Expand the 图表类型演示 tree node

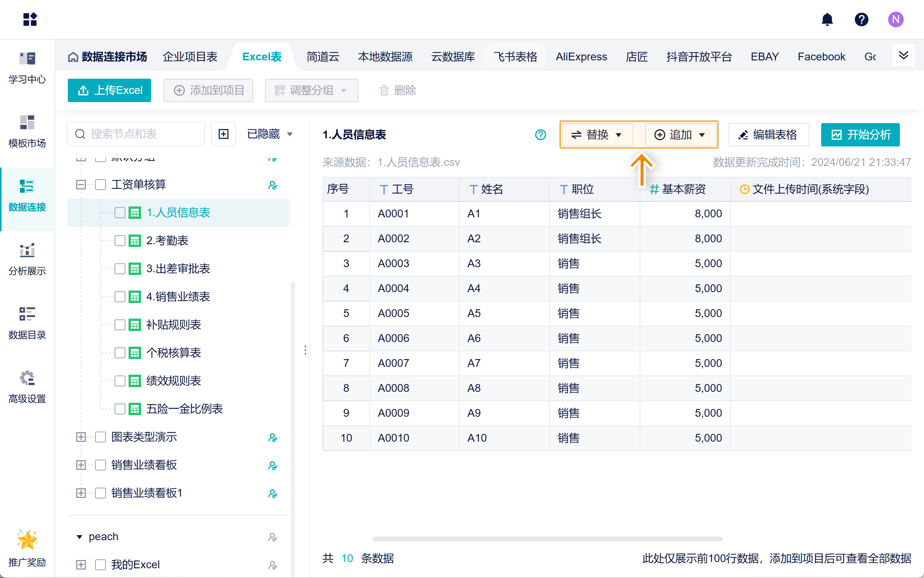point(81,437)
